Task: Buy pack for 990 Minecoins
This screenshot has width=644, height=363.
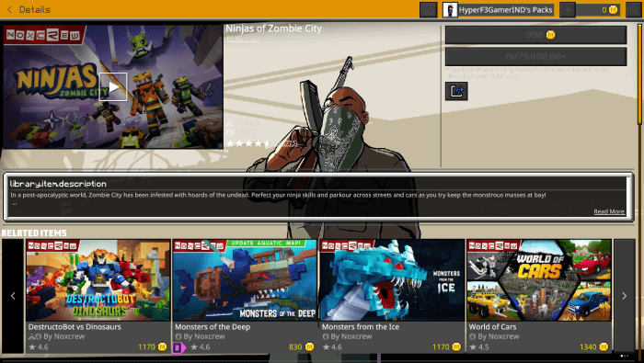Action: coord(536,35)
